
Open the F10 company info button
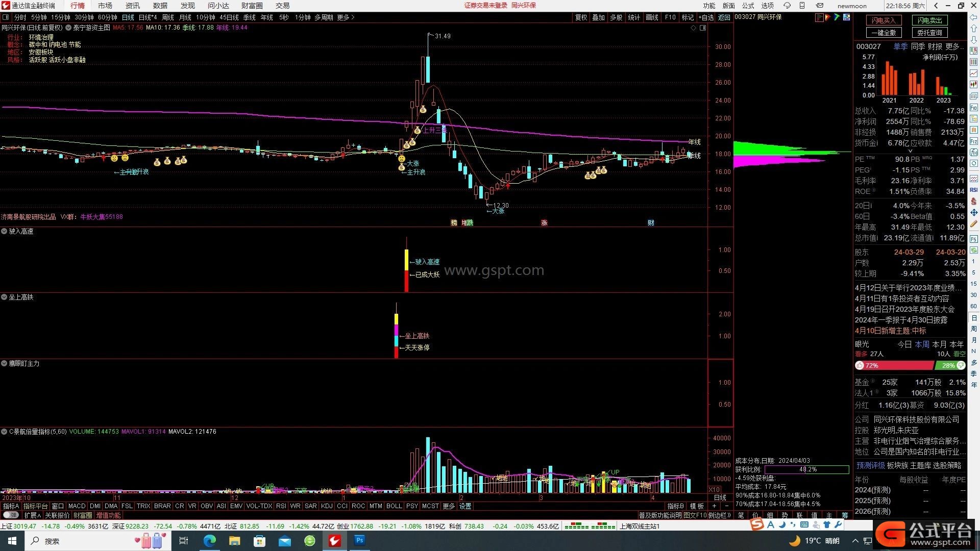(670, 17)
